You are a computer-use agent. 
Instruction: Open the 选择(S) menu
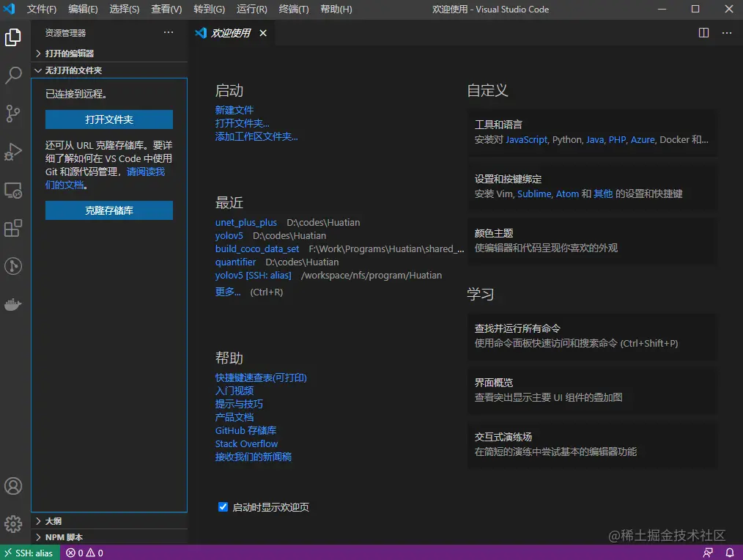[x=125, y=9]
